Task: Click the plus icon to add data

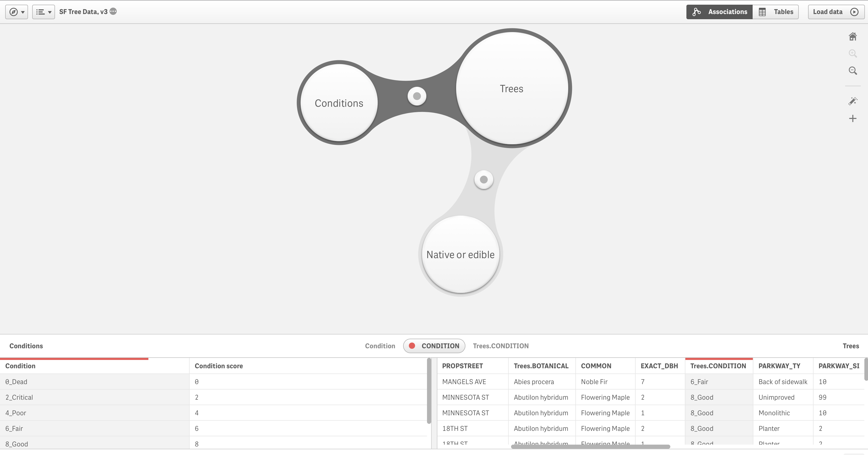Action: 852,118
